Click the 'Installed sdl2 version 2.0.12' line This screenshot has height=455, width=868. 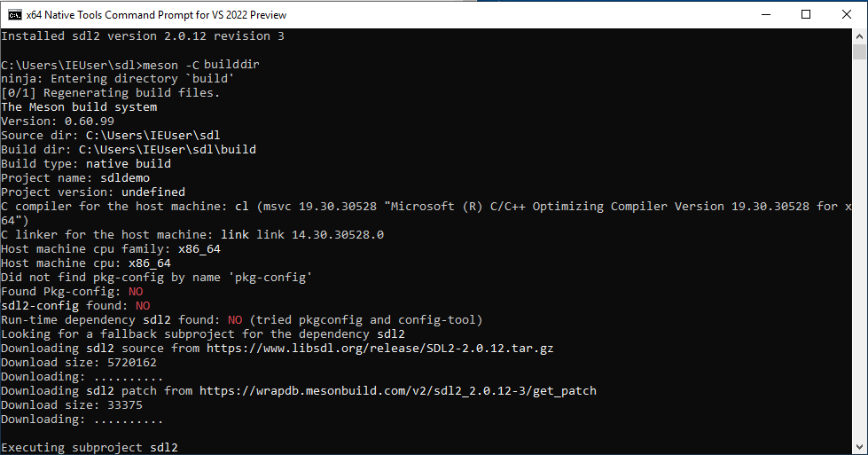143,36
